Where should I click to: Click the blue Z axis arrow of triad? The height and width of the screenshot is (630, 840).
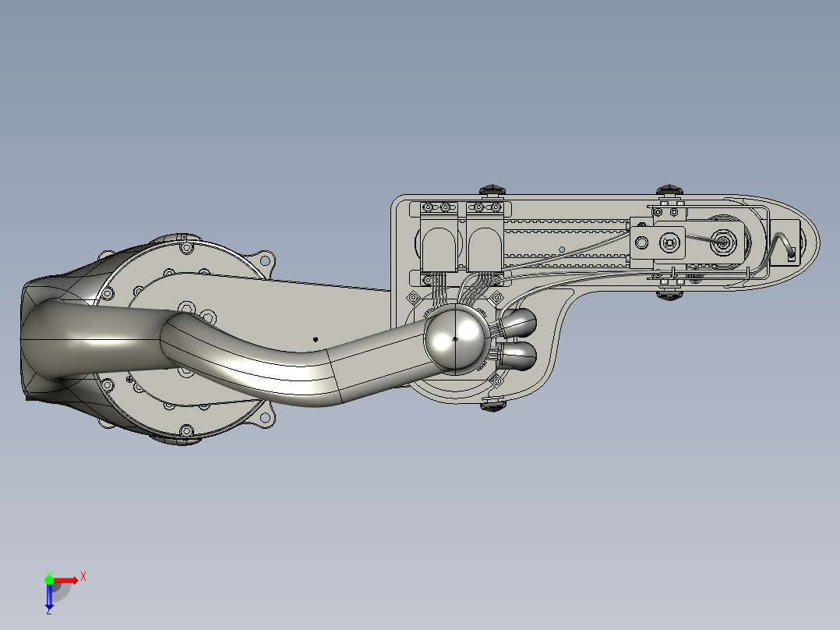49,596
